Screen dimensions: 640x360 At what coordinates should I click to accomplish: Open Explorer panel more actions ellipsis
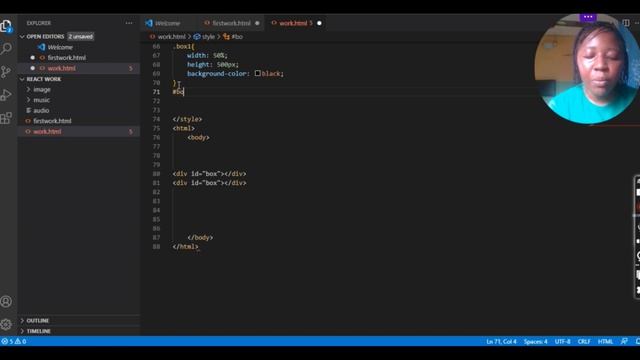pyautogui.click(x=129, y=23)
